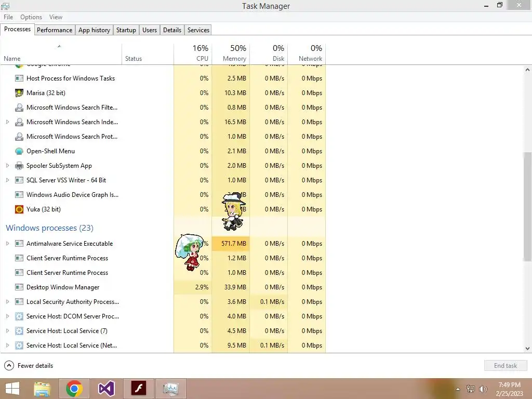Click the scrollbar up arrow
This screenshot has width=532, height=399.
(x=527, y=70)
